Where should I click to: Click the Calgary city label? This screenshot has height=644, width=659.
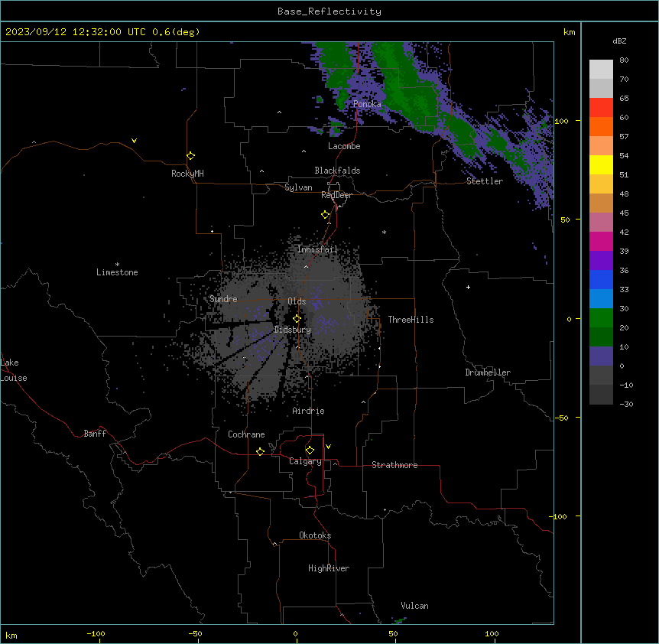coord(305,461)
